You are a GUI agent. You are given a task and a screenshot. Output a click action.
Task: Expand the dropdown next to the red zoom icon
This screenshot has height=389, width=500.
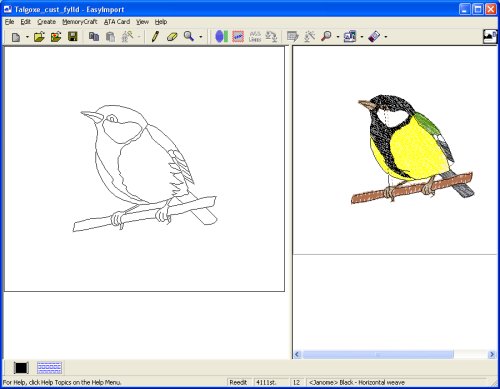pos(338,37)
